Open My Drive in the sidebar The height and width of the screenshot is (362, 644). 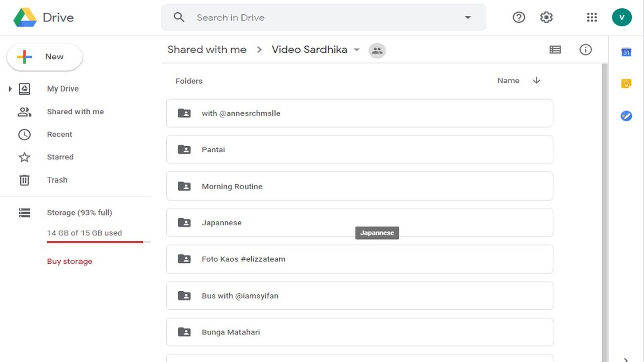tap(63, 88)
